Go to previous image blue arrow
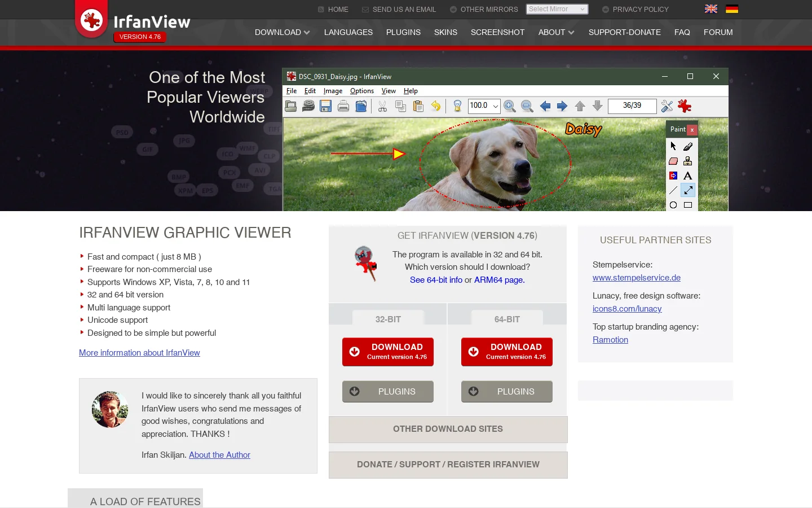This screenshot has width=812, height=508. point(545,106)
